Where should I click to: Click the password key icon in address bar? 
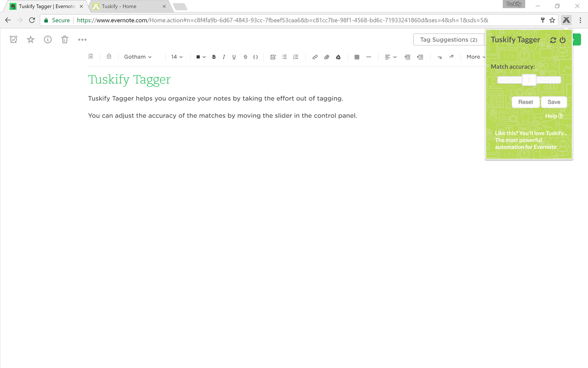(543, 20)
